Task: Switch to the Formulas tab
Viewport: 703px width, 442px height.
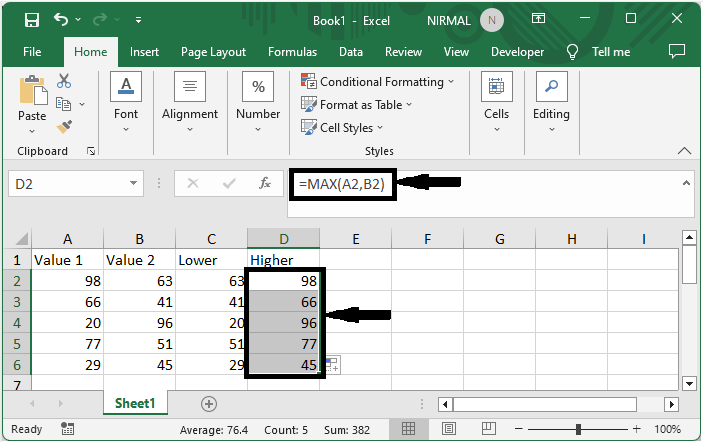Action: [292, 52]
